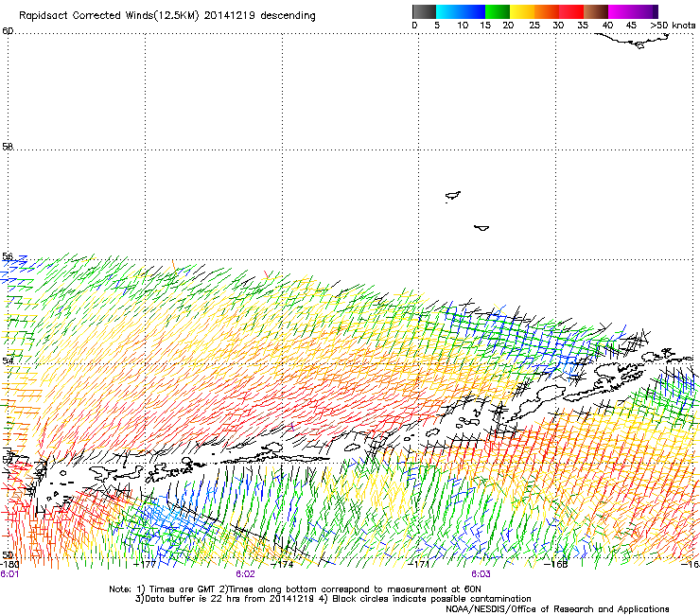This screenshot has height=615, width=700.
Task: Click the coastline outline at top right near 60N
Action: pyautogui.click(x=634, y=41)
